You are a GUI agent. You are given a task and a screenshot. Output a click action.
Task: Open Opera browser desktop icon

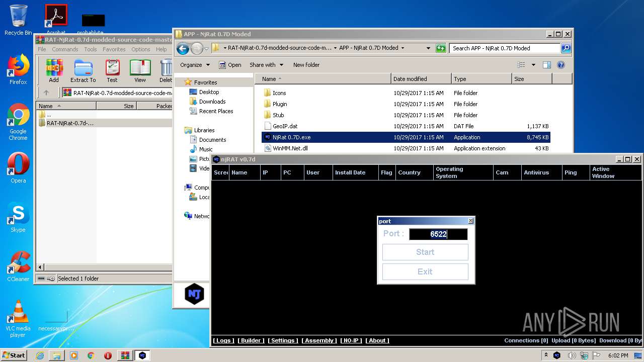tap(18, 168)
